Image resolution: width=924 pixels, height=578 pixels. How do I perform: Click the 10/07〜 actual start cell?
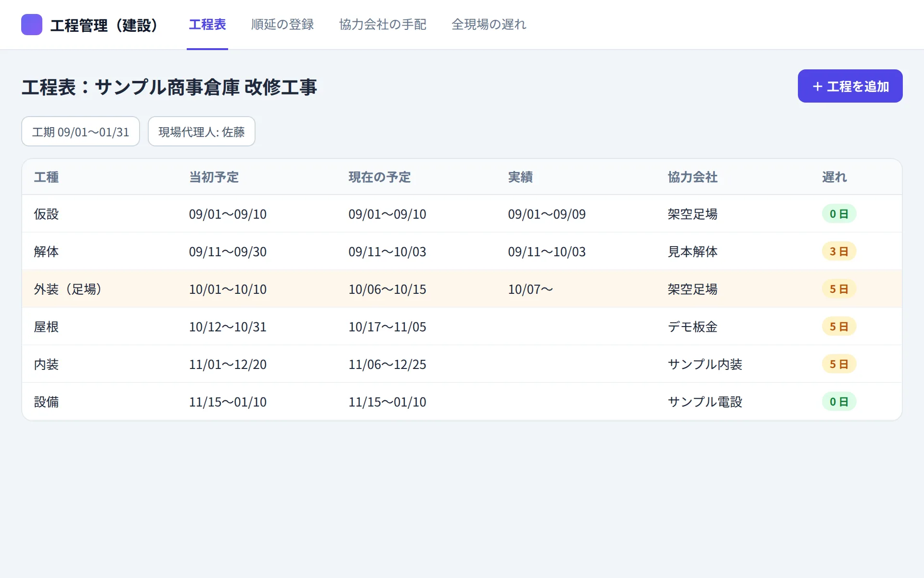(x=530, y=289)
